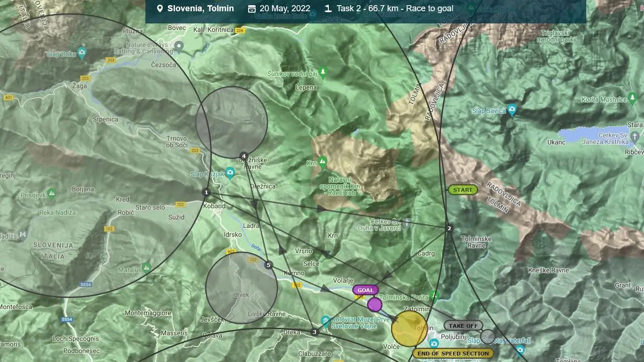The width and height of the screenshot is (644, 362).
Task: Select the Slap Kozjak waterfall camera marker
Action: coord(229,173)
